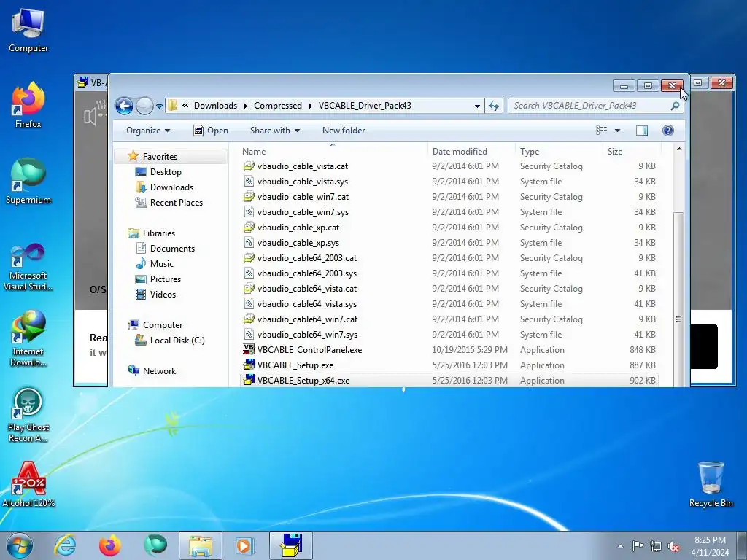Open Local Disk (C:) in navigation pane
This screenshot has width=747, height=560.
click(x=177, y=341)
